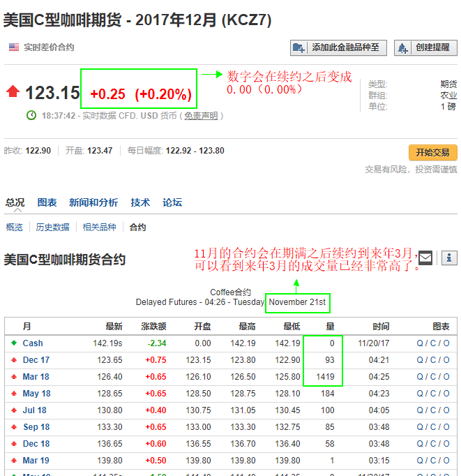Open the May 18 contract link
The image size is (461, 476).
37,394
